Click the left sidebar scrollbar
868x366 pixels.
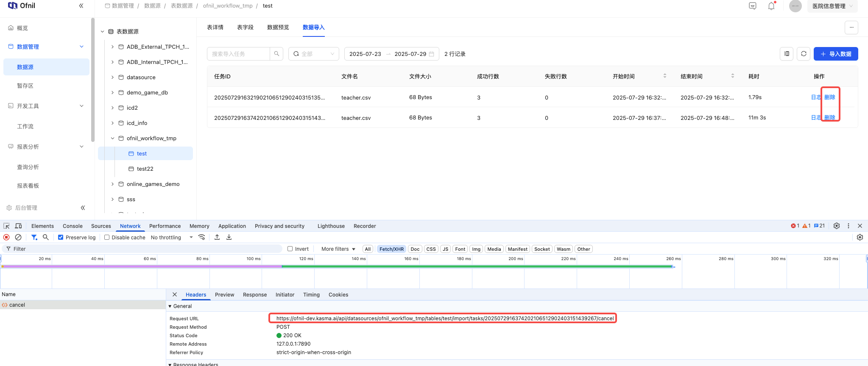tap(93, 80)
